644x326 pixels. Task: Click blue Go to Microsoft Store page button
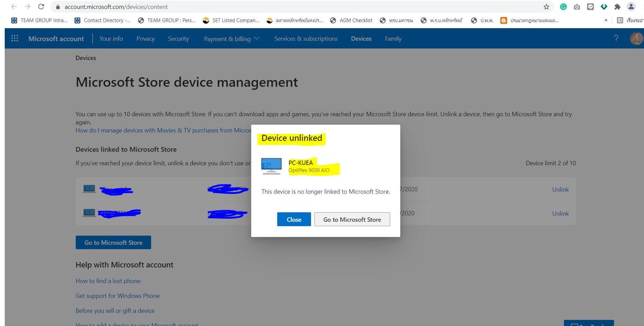[x=114, y=242]
